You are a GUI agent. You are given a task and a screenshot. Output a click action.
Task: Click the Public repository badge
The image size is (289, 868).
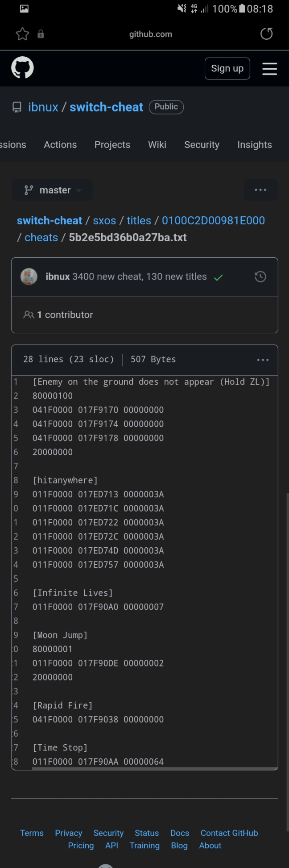(166, 107)
